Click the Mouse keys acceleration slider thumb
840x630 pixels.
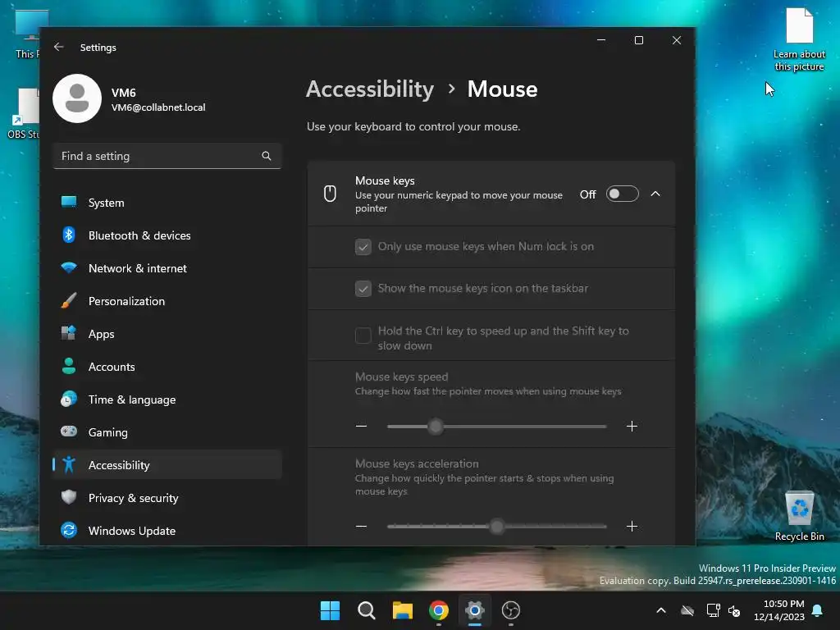pos(497,526)
